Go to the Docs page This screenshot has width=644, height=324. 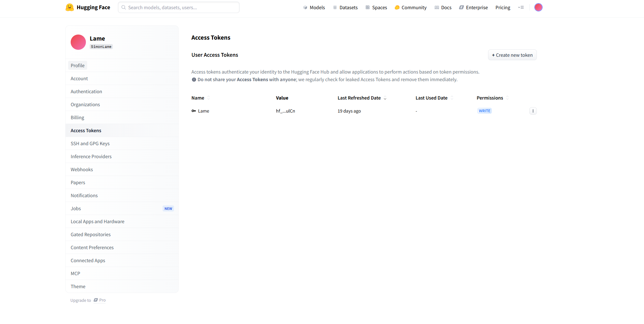coord(443,8)
